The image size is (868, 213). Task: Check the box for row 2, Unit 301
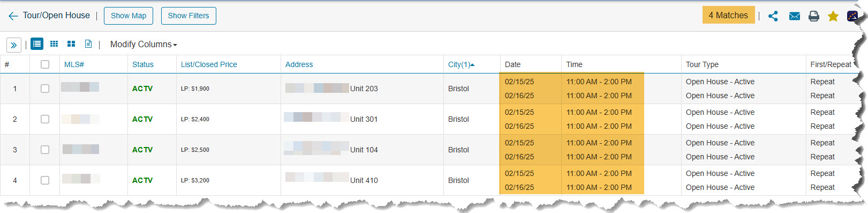click(45, 119)
